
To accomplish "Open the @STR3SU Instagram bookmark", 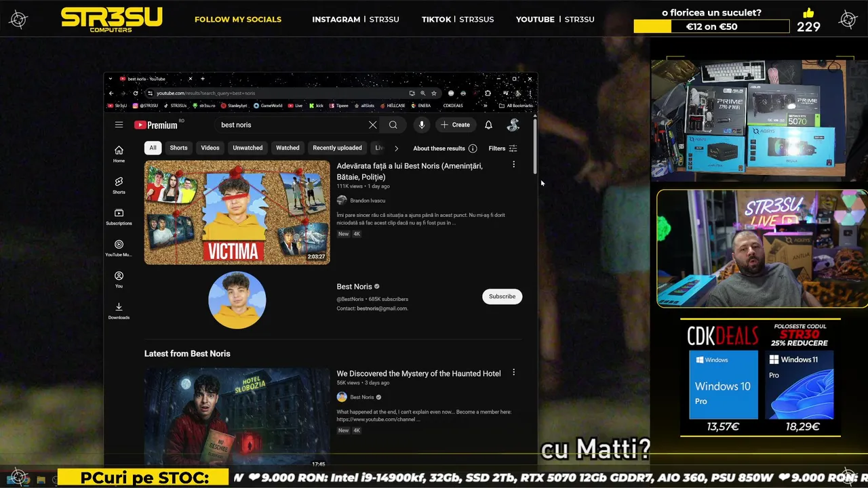I will 145,106.
